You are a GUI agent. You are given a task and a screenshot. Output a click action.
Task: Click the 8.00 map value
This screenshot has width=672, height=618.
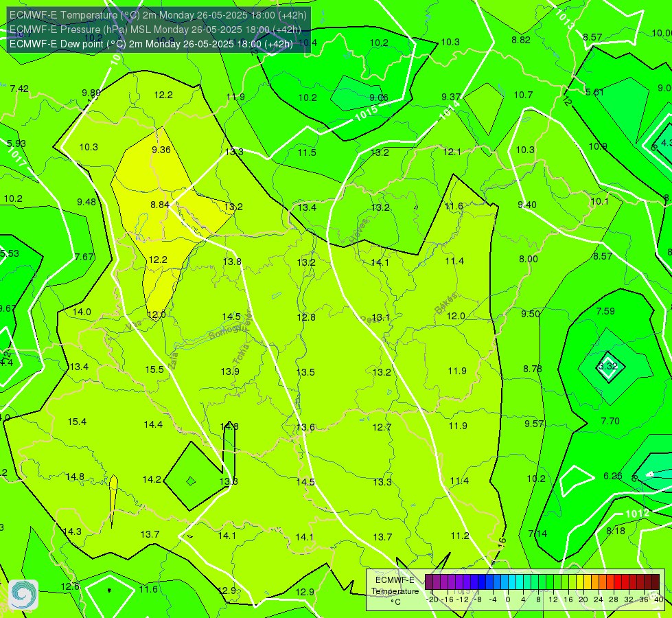click(x=529, y=259)
